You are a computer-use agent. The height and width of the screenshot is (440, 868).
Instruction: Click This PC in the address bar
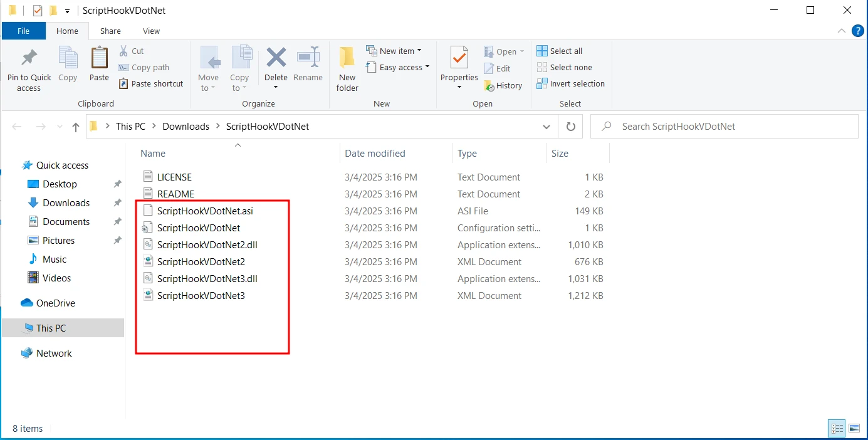pos(130,126)
